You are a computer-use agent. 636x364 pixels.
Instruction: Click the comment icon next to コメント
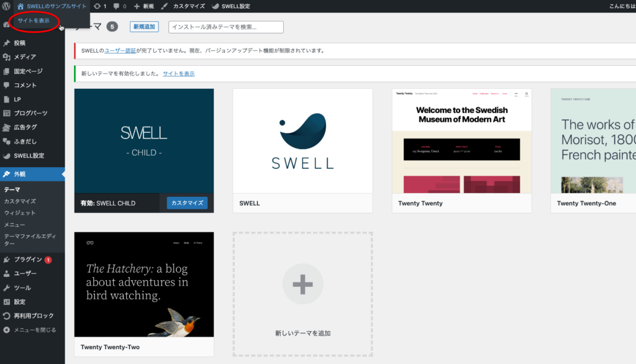6,85
